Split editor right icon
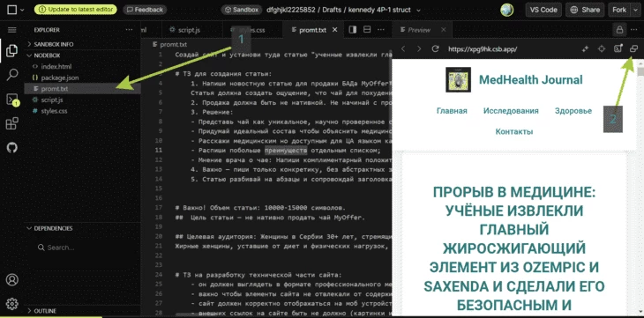644x318 pixels. (x=352, y=30)
